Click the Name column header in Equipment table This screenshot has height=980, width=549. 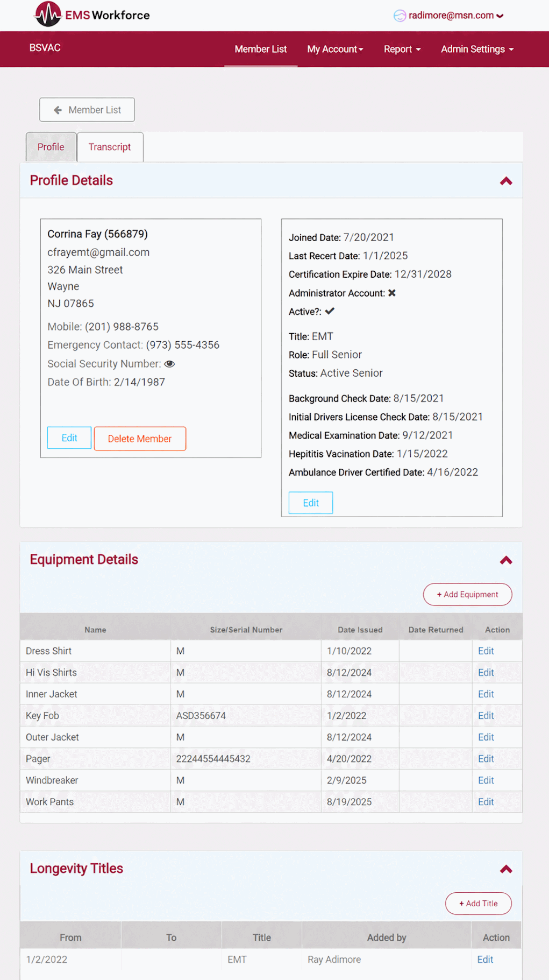[x=95, y=630]
